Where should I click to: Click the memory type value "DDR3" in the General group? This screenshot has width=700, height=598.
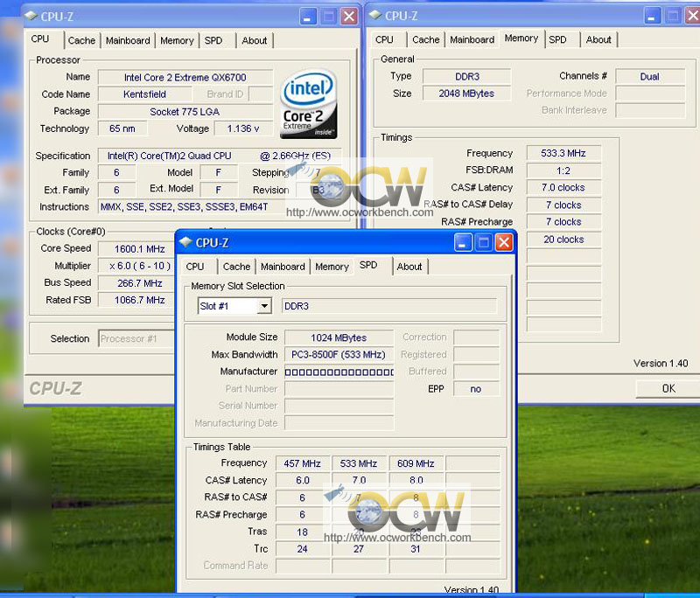click(467, 76)
